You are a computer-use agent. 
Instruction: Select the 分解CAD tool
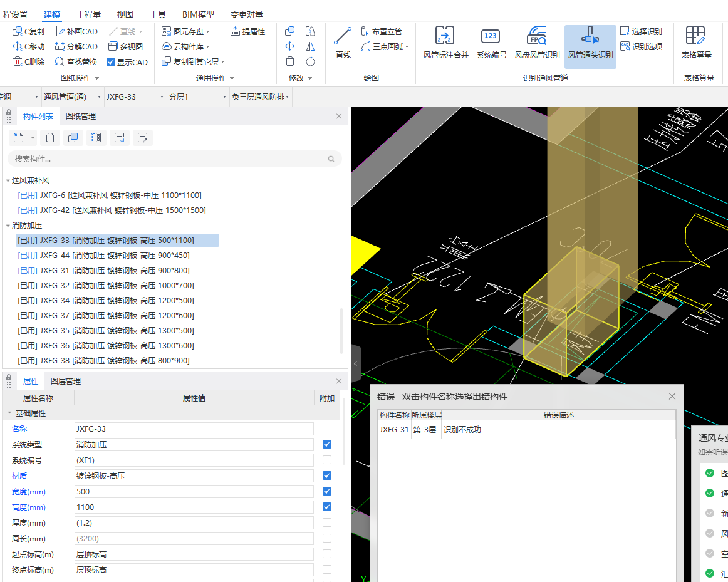point(76,46)
